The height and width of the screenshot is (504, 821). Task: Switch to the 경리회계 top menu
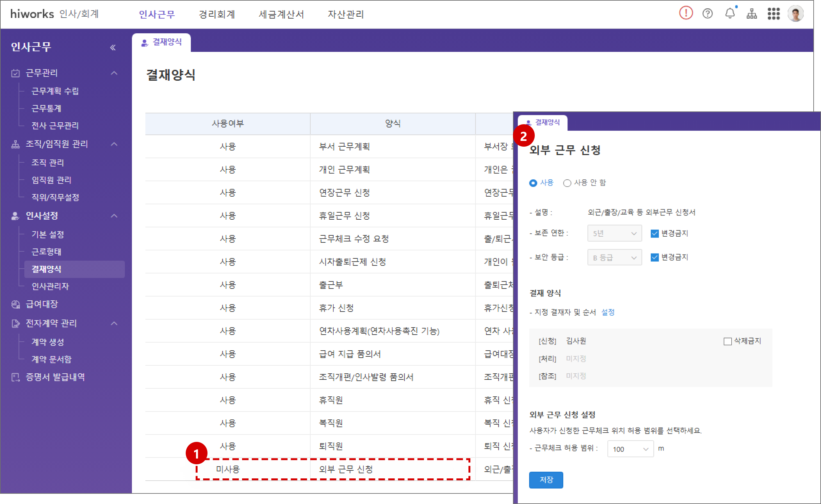pyautogui.click(x=217, y=14)
